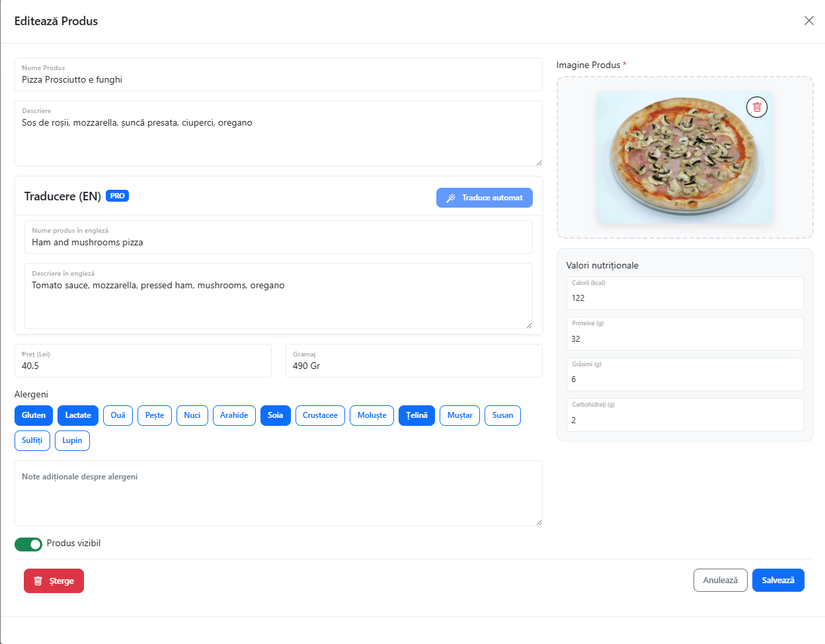Toggle off the Produs vizibil switch
Image resolution: width=825 pixels, height=644 pixels.
(x=28, y=543)
